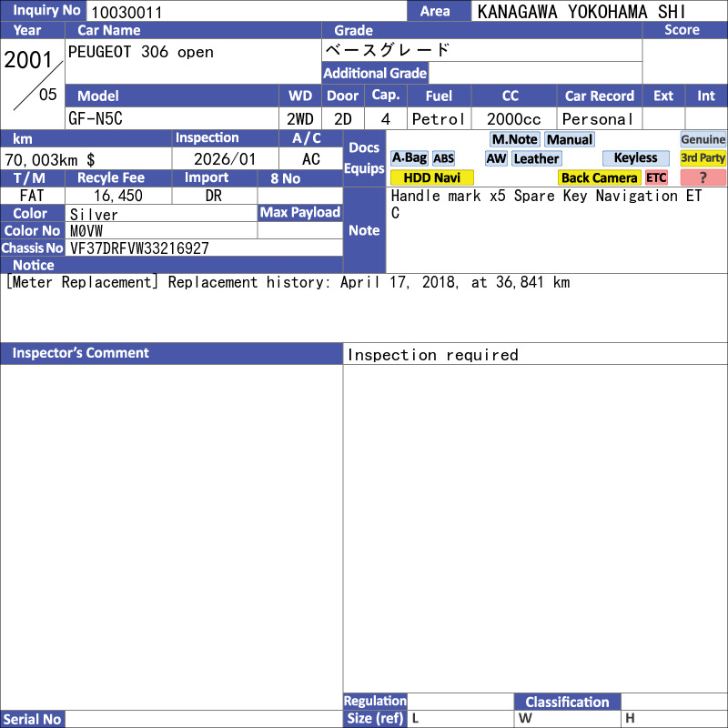Click inspection date 2026/01

click(x=225, y=159)
